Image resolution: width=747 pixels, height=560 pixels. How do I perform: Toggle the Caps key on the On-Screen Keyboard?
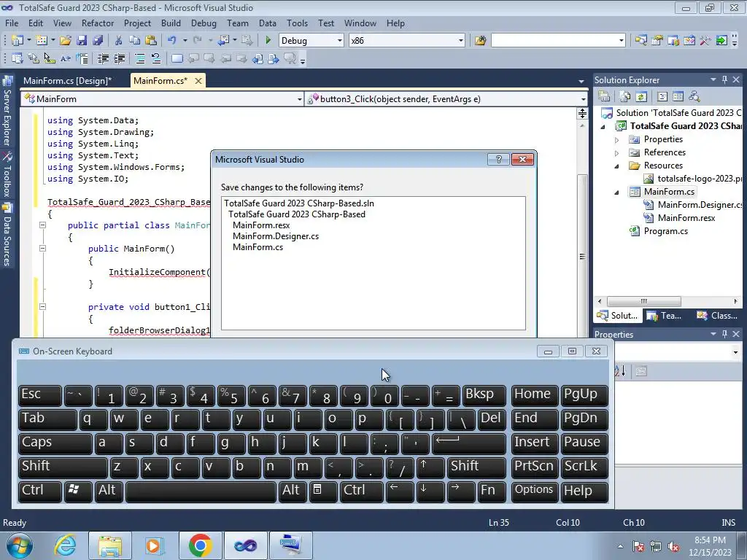[55, 443]
